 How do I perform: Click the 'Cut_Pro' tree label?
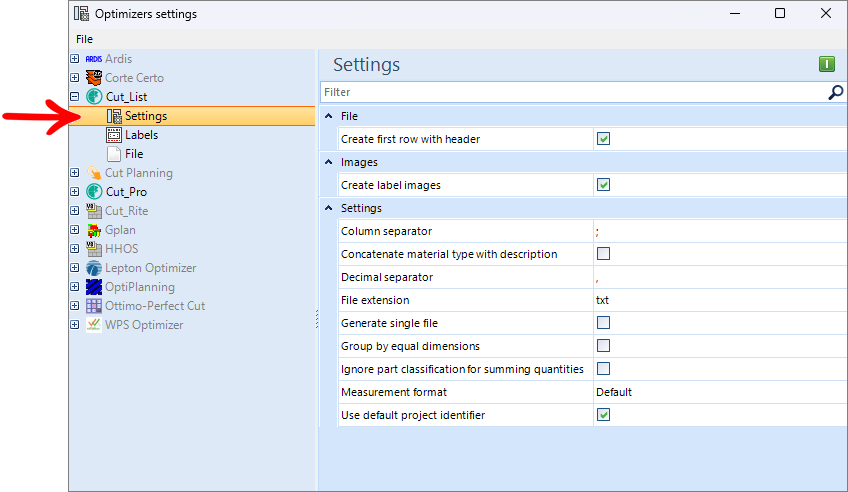(x=127, y=192)
